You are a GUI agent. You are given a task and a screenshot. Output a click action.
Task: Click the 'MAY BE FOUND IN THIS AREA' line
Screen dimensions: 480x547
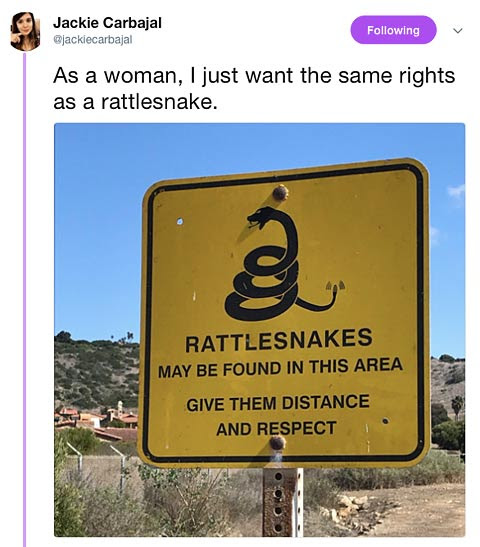tap(280, 368)
